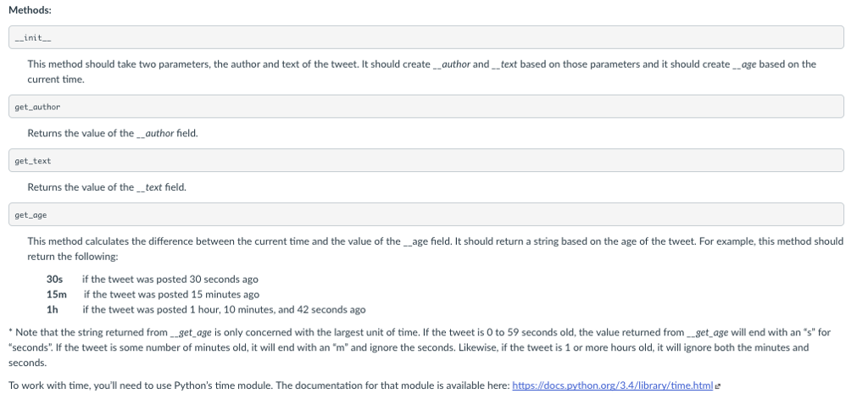Click 'Returns the value of the __text field'
Image resolution: width=868 pixels, height=410 pixels.
point(107,187)
